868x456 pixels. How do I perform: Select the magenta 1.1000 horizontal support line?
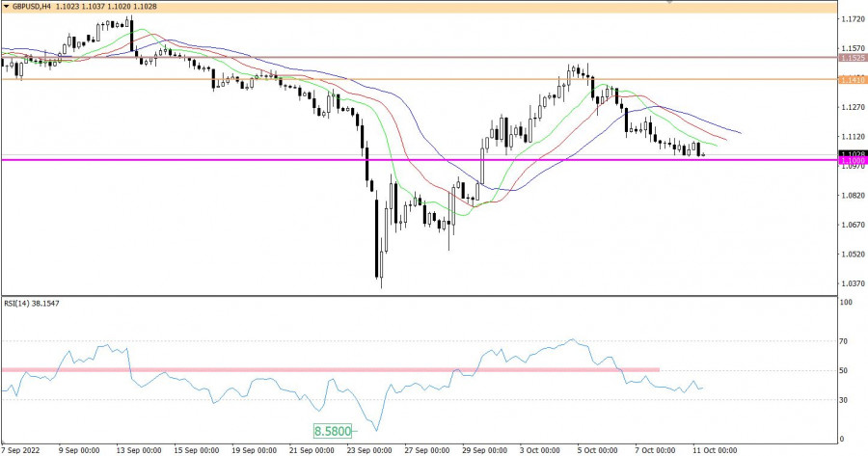click(x=386, y=160)
